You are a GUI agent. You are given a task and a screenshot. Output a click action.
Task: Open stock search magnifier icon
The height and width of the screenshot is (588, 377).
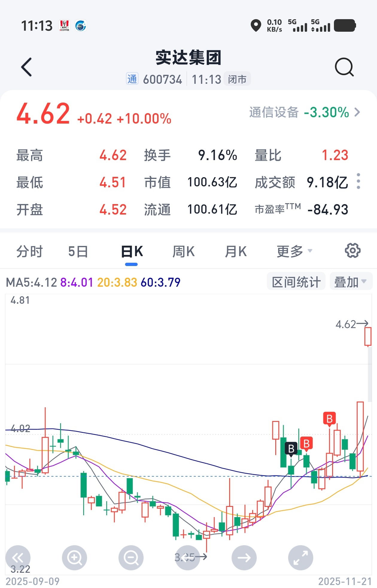point(344,67)
